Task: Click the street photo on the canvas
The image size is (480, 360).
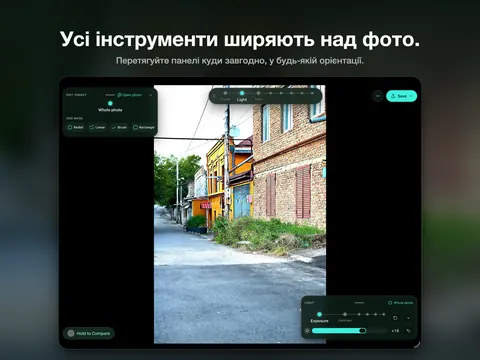Action: 240,214
